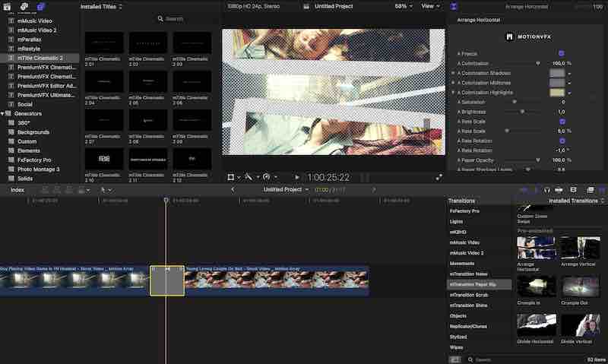
Task: Select Young Loving Couple On Bed clip
Action: pyautogui.click(x=277, y=281)
